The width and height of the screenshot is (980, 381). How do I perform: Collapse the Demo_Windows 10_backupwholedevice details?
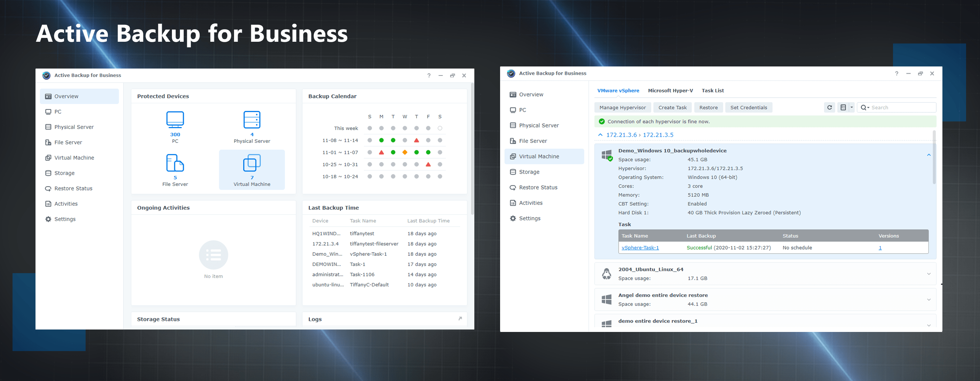pos(929,155)
